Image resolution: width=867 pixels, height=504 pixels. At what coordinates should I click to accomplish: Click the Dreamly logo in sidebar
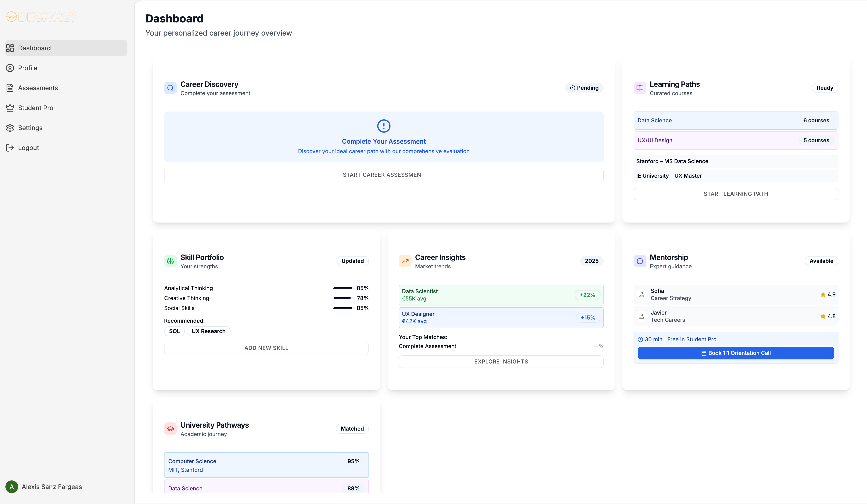click(41, 17)
